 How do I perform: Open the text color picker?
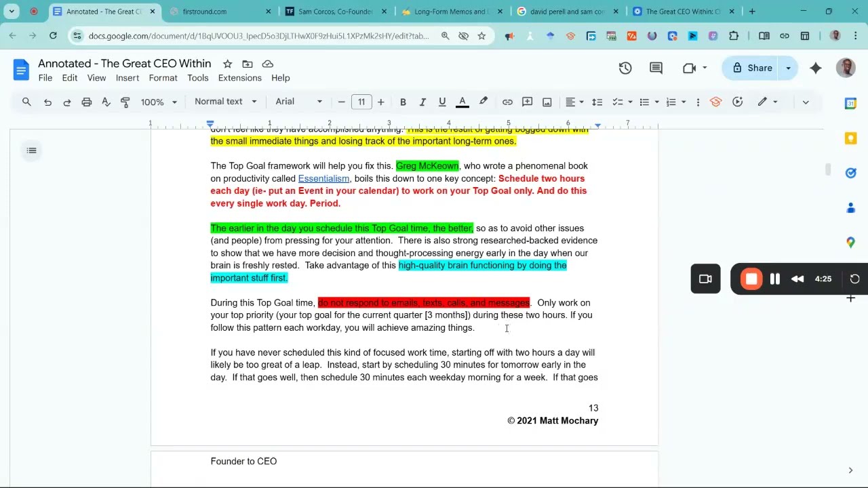[462, 102]
